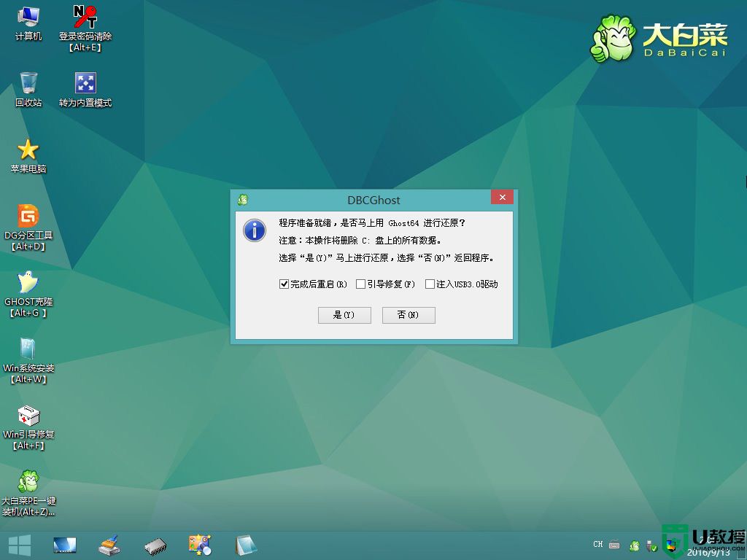Open the notepad icon in taskbar
Viewport: 747px width, 560px height.
point(246,545)
